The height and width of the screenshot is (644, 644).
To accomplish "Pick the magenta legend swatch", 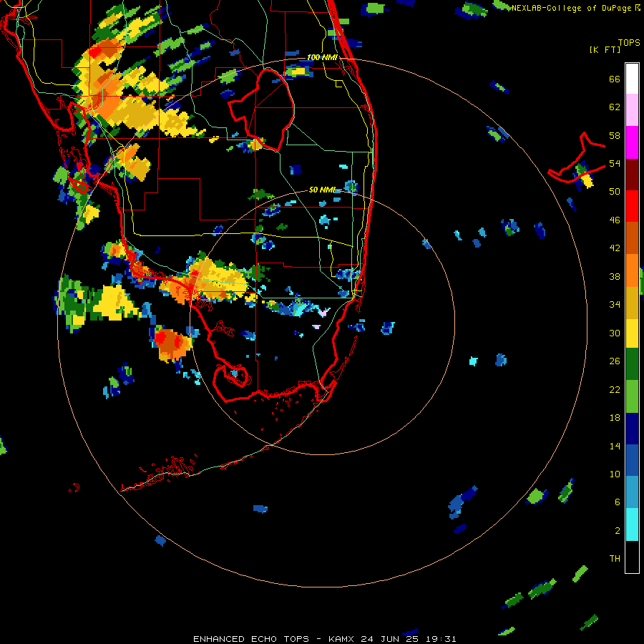I will pyautogui.click(x=632, y=142).
